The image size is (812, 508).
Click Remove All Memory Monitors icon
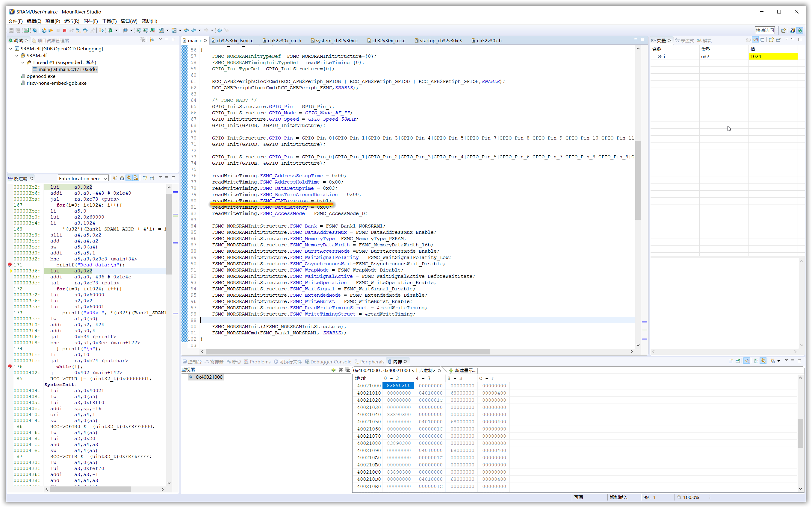click(x=347, y=370)
